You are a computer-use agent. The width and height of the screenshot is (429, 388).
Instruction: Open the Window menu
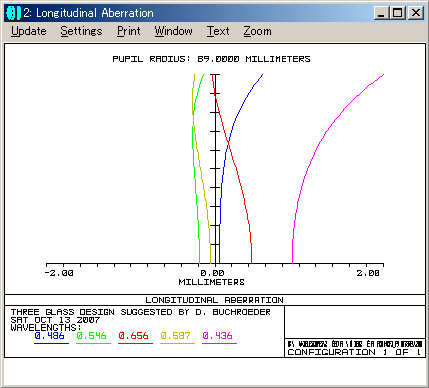(173, 31)
